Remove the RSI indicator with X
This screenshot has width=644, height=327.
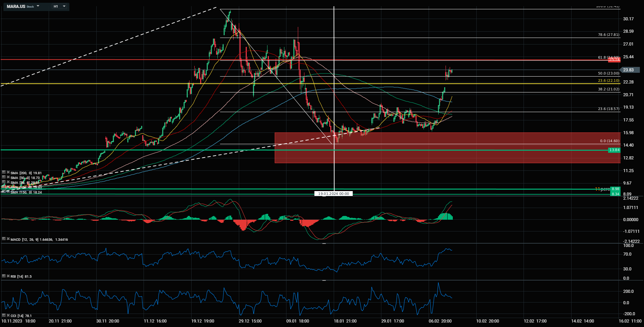click(8, 276)
